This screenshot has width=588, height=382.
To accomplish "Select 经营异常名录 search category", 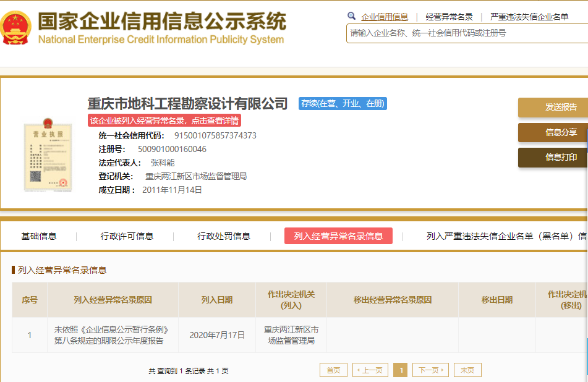I will click(450, 17).
